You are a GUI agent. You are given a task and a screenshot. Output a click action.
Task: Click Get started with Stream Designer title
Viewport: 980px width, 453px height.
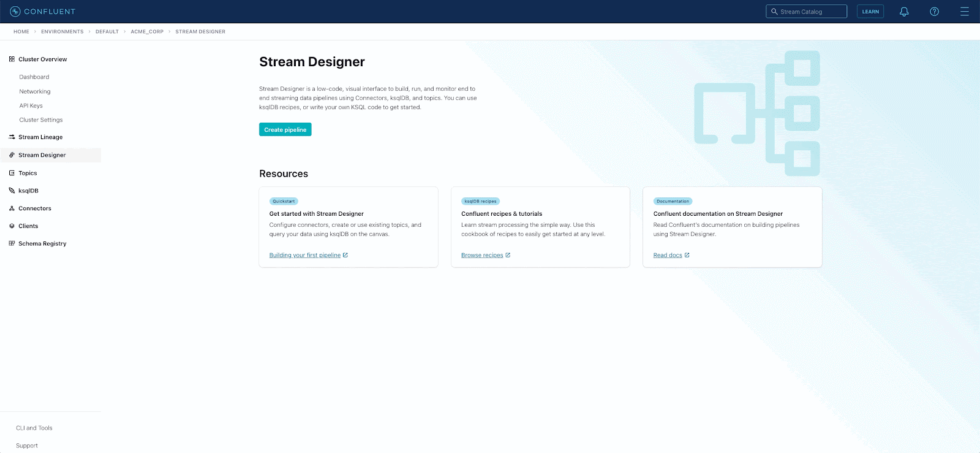317,214
